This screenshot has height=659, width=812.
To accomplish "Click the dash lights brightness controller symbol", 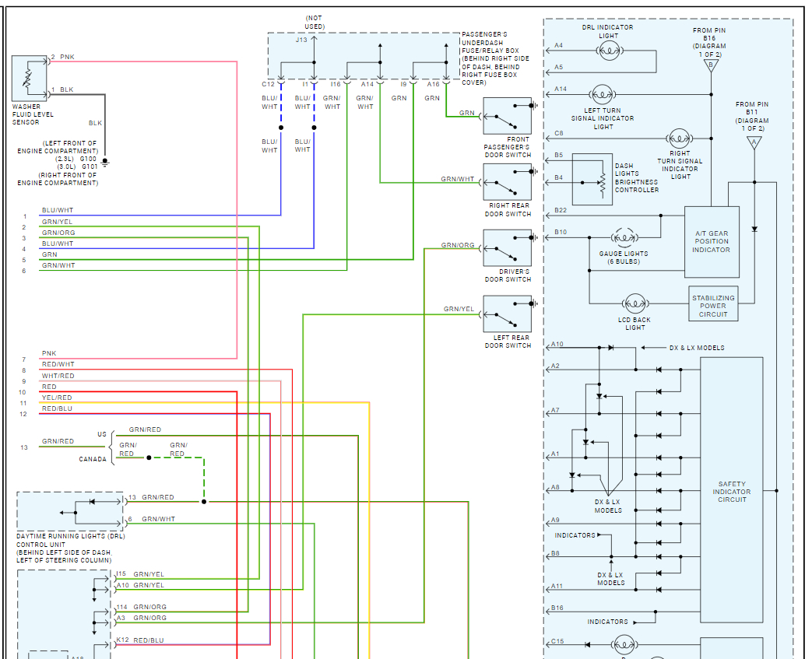I will tap(592, 180).
